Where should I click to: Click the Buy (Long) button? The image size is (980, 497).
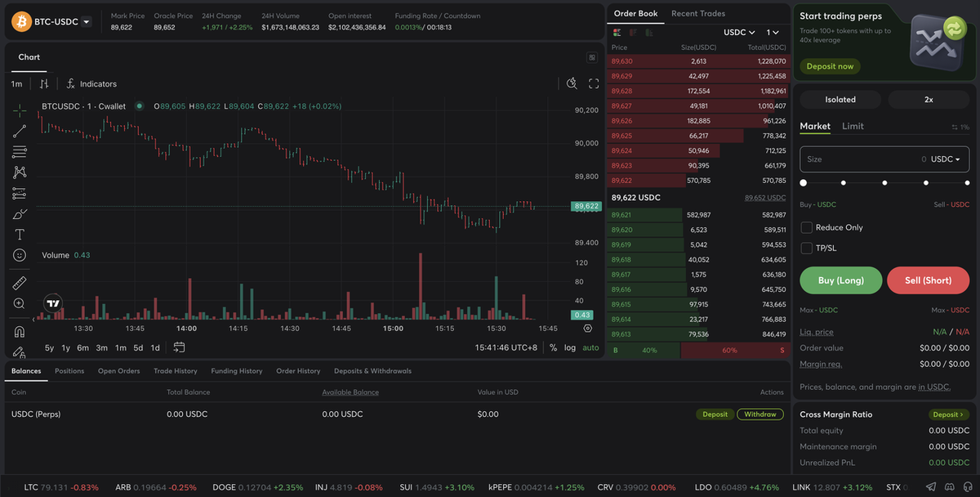coord(841,280)
